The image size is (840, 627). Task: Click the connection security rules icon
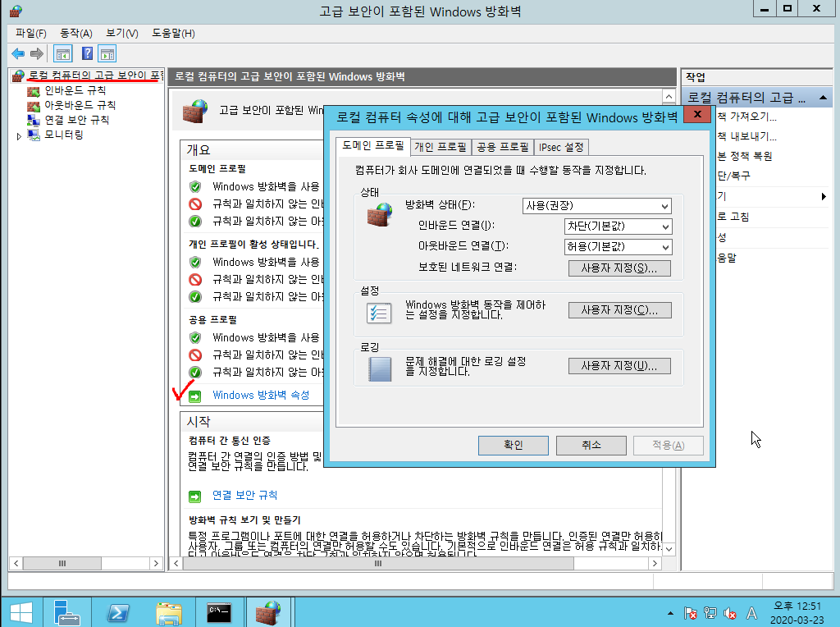point(33,120)
